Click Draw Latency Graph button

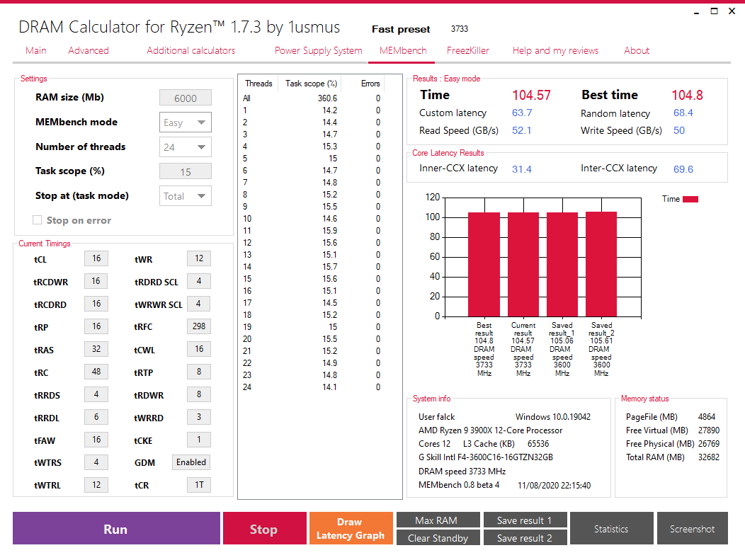351,528
